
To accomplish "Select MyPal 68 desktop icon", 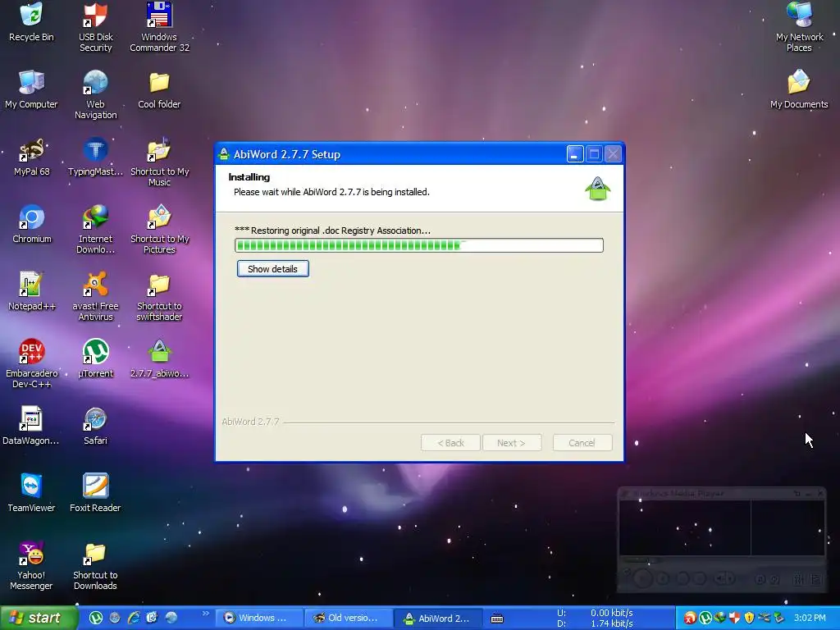I will [x=31, y=157].
